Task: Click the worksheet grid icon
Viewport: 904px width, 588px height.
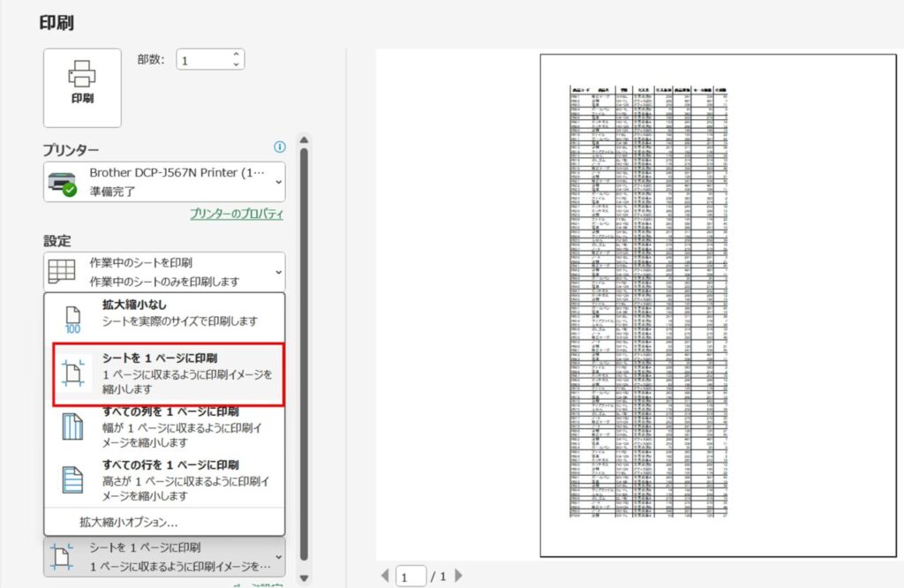Action: 62,271
